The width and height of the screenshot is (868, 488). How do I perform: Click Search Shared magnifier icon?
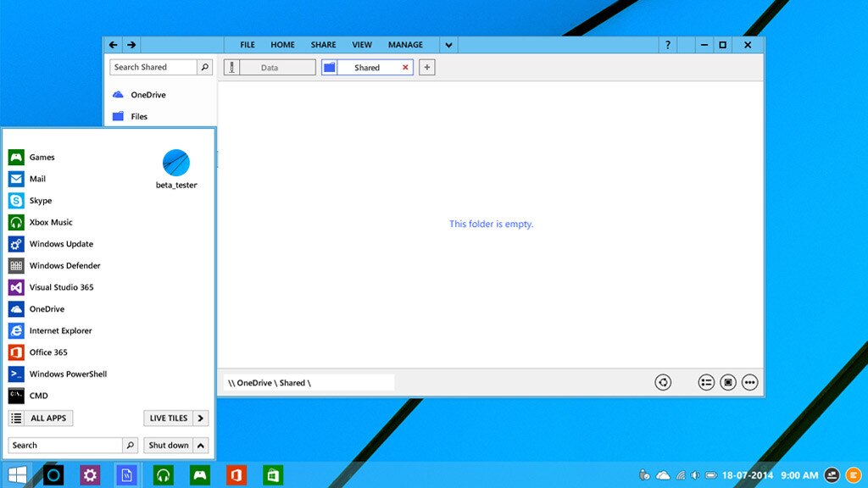tap(205, 67)
